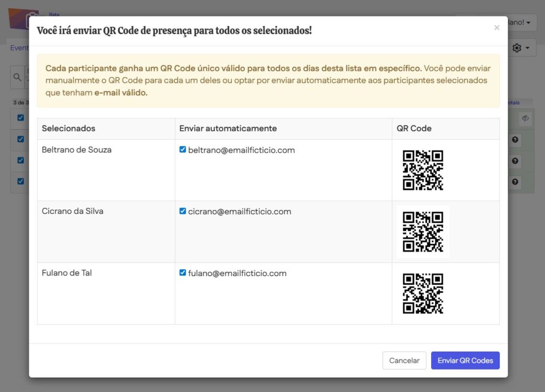Toggle the fulano@emailficticio.com checkbox
This screenshot has height=392, width=545.
click(183, 273)
